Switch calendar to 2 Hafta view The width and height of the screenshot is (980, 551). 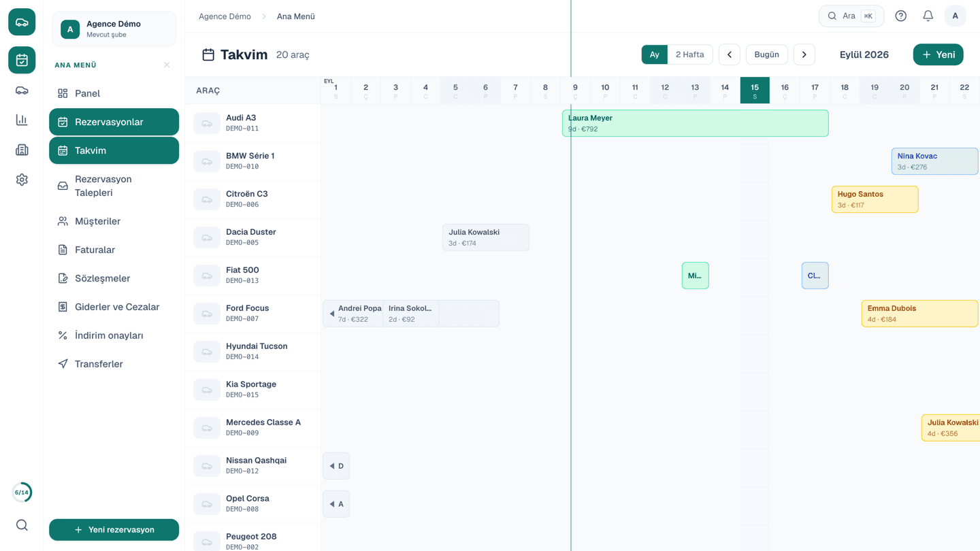coord(689,54)
